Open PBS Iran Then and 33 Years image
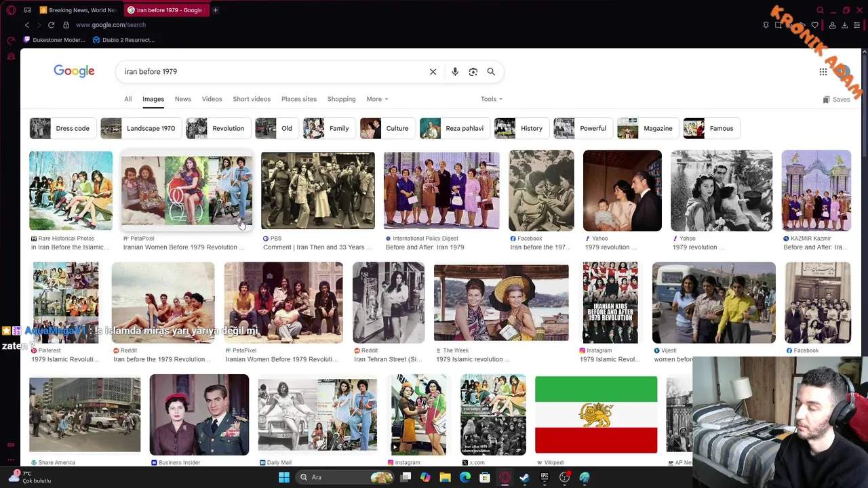 point(317,190)
